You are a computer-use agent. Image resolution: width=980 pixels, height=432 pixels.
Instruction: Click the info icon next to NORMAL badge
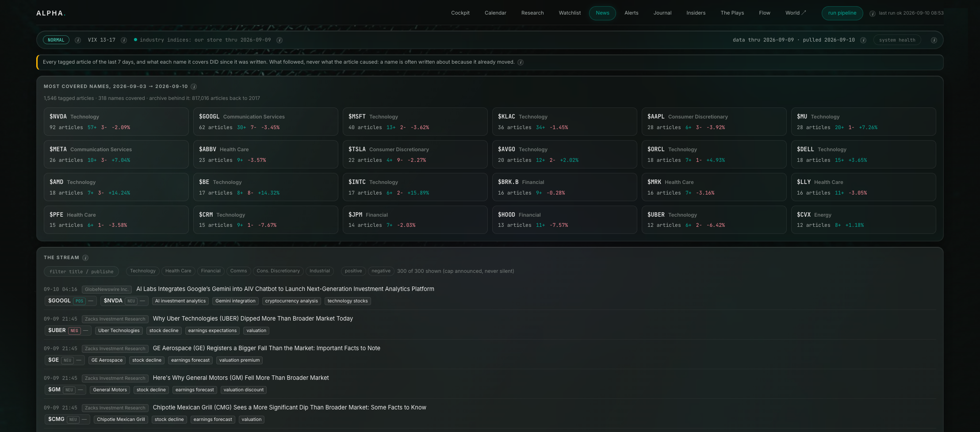tap(78, 40)
